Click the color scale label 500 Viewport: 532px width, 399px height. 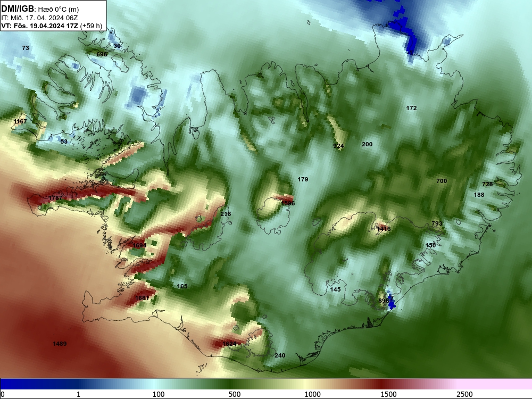pyautogui.click(x=235, y=394)
